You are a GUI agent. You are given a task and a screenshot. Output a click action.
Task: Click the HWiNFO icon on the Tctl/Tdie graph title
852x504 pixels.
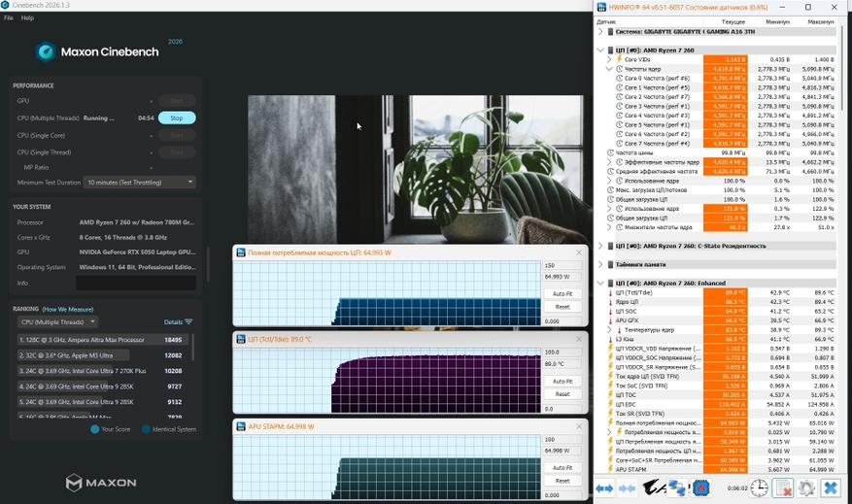click(241, 340)
